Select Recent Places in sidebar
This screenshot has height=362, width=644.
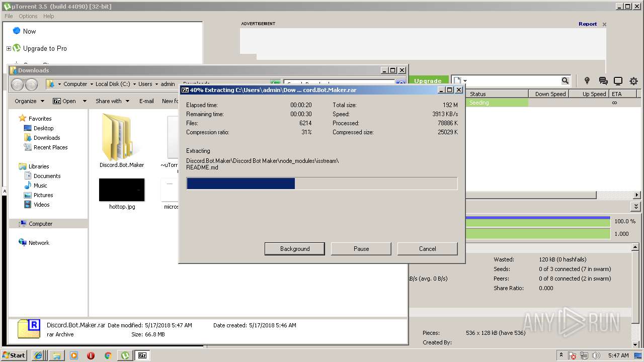[x=50, y=147]
